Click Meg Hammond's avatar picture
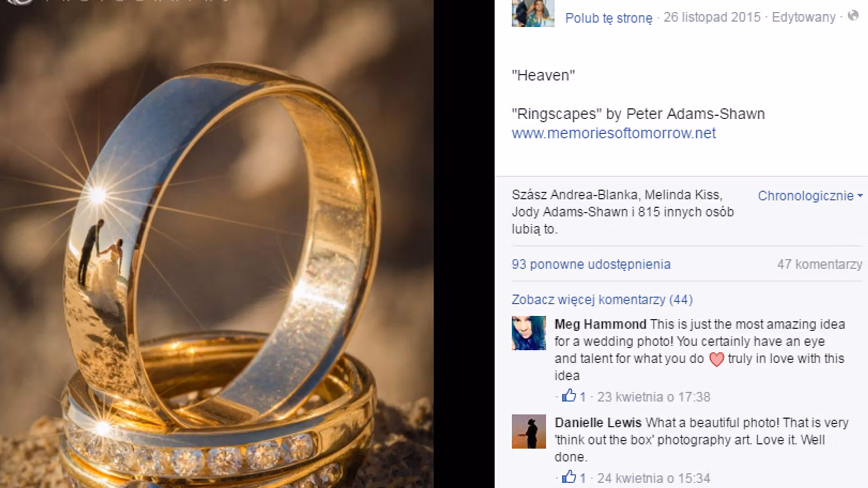 click(x=528, y=333)
